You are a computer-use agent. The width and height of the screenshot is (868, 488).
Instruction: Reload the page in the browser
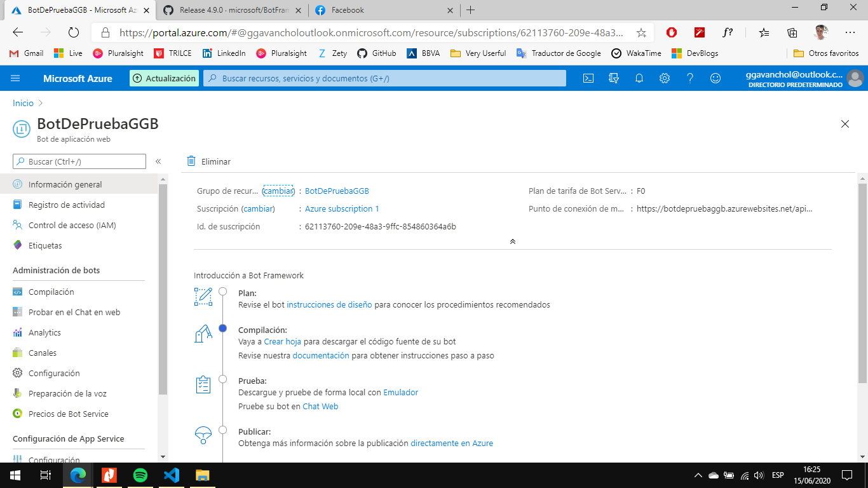pyautogui.click(x=73, y=32)
